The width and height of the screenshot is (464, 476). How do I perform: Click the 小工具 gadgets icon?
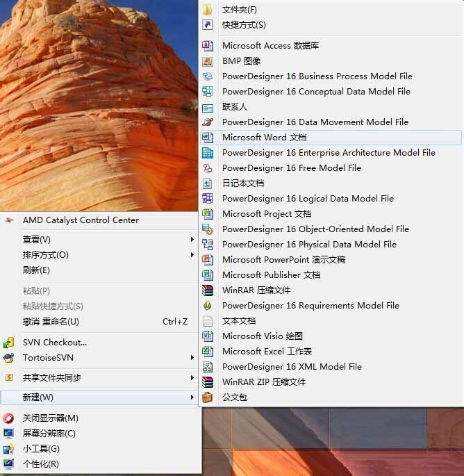[9, 449]
